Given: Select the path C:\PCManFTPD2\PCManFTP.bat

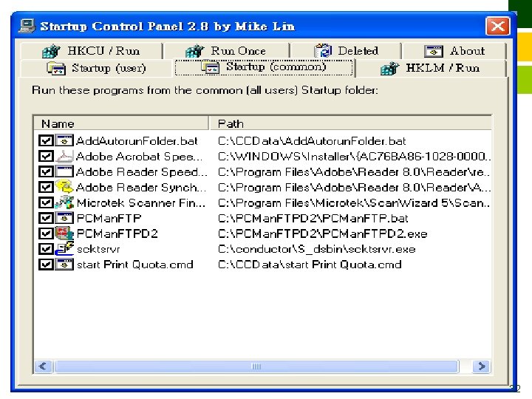Looking at the screenshot, I should (x=313, y=218).
